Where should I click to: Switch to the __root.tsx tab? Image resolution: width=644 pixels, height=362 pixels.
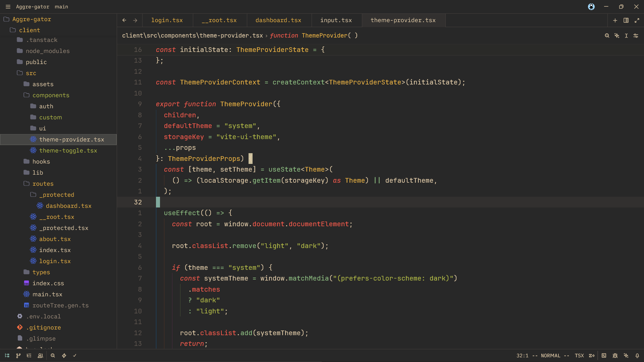click(219, 20)
